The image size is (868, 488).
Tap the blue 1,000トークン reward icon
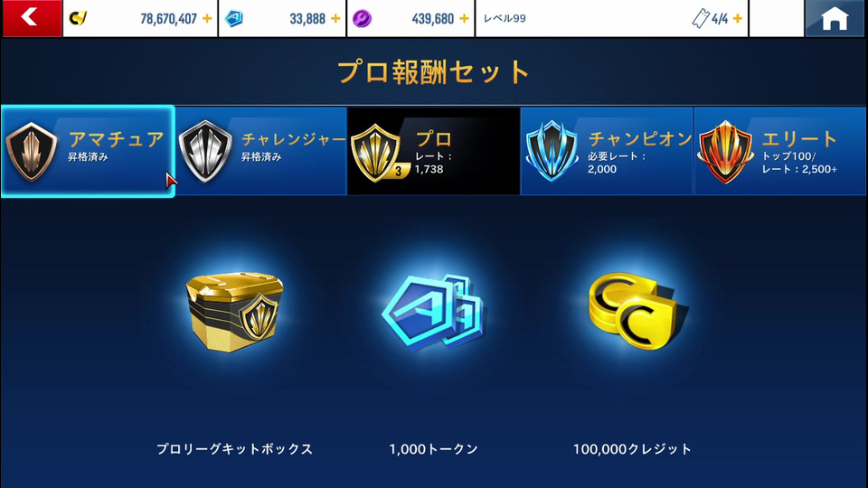(433, 312)
